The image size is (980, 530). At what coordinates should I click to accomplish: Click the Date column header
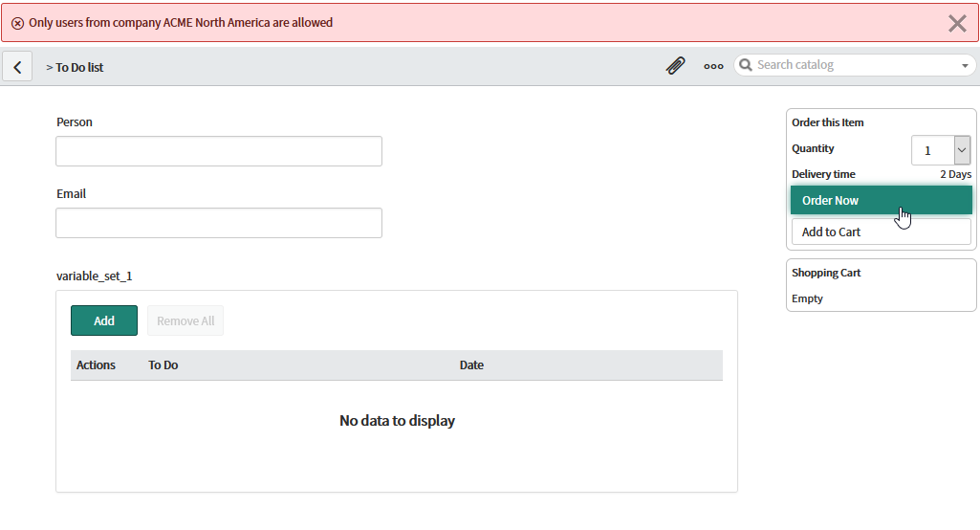pos(472,365)
